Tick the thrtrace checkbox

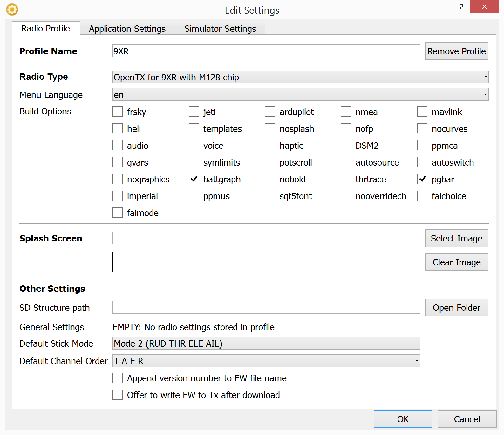(346, 179)
